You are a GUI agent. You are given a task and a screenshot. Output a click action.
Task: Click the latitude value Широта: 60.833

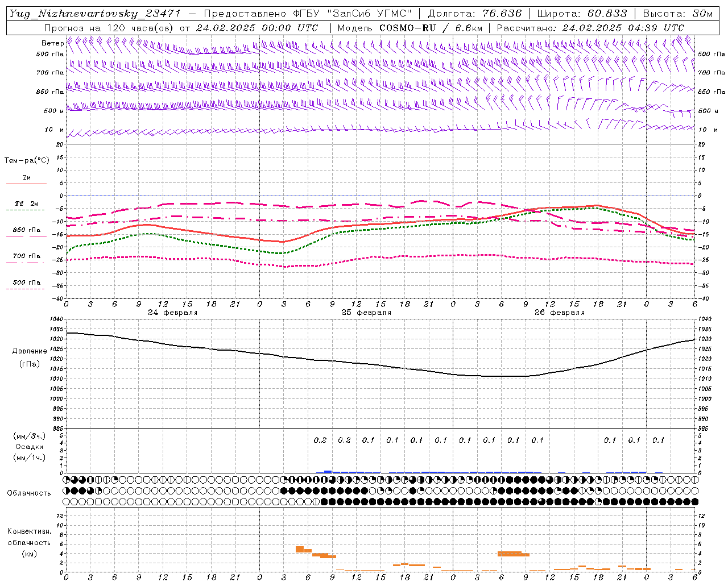point(582,14)
